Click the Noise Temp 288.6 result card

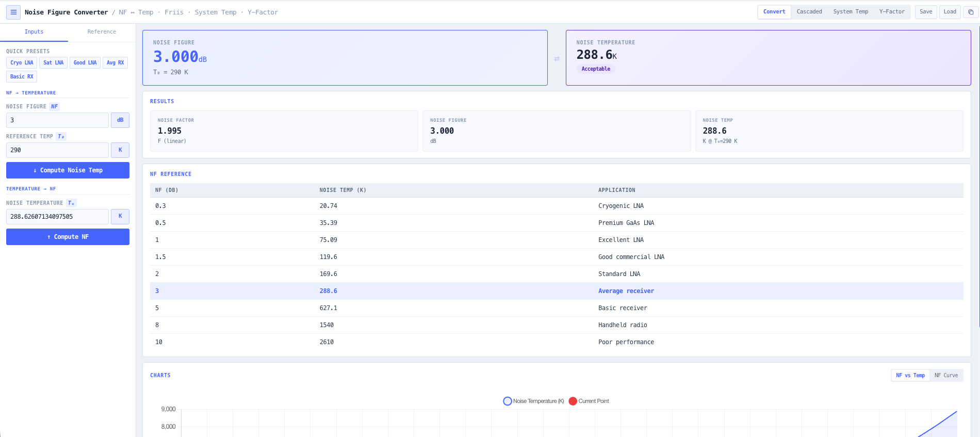829,131
